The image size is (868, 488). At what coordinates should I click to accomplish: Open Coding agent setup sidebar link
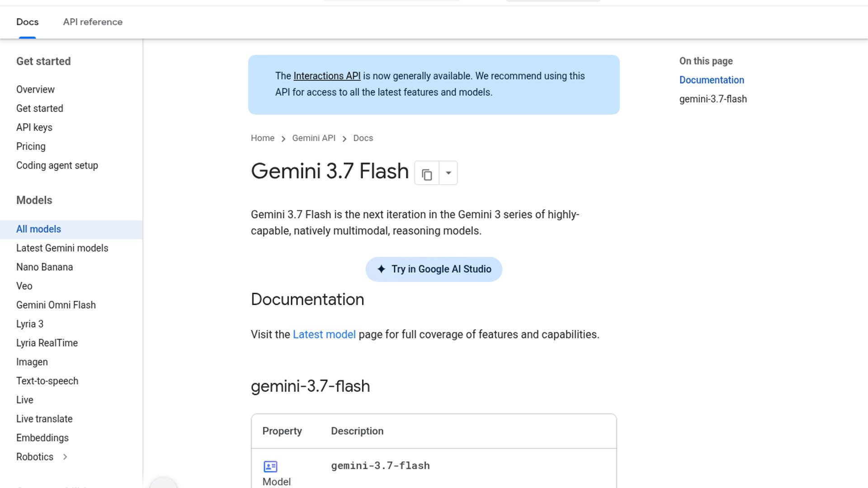(57, 165)
